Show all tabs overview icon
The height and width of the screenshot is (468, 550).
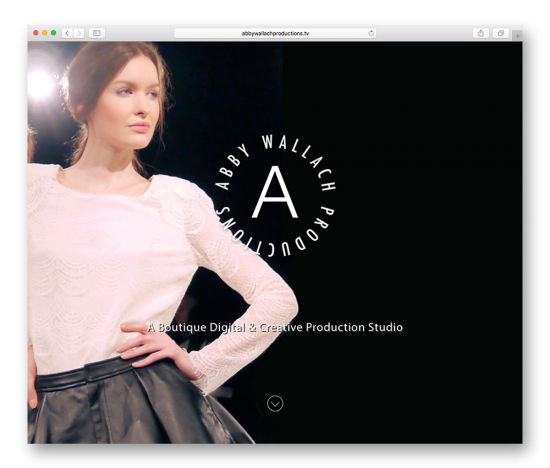click(x=501, y=33)
